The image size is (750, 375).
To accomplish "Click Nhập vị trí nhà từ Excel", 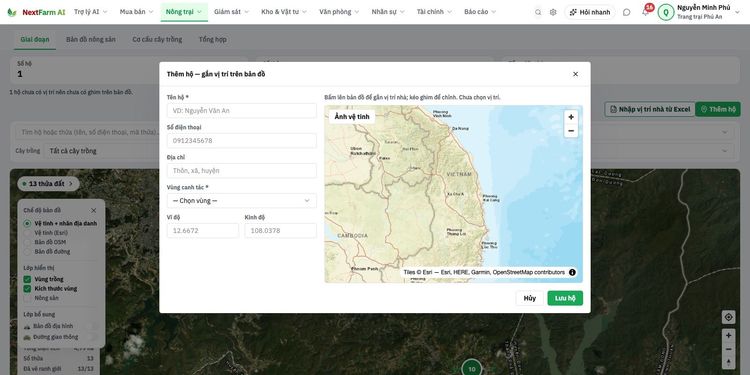I will point(650,109).
